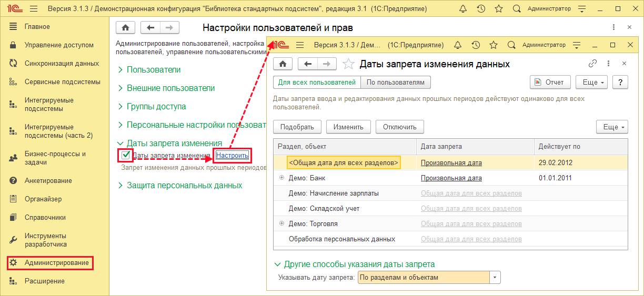The image size is (644, 296).
Task: Expand Демо: Торговля tree row
Action: [x=282, y=223]
